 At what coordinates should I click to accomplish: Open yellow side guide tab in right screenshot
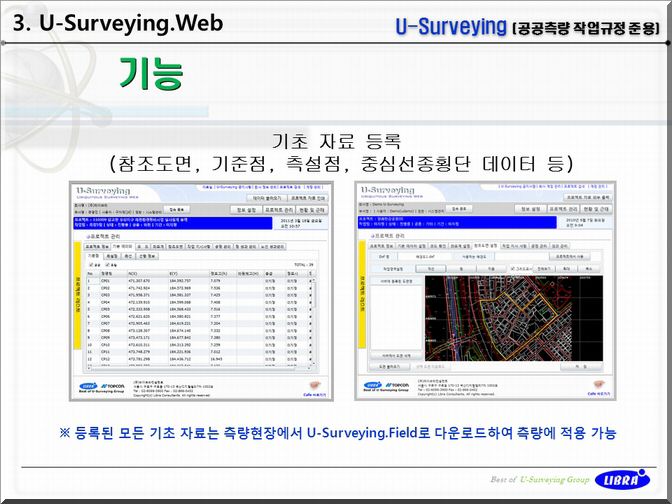click(x=362, y=295)
